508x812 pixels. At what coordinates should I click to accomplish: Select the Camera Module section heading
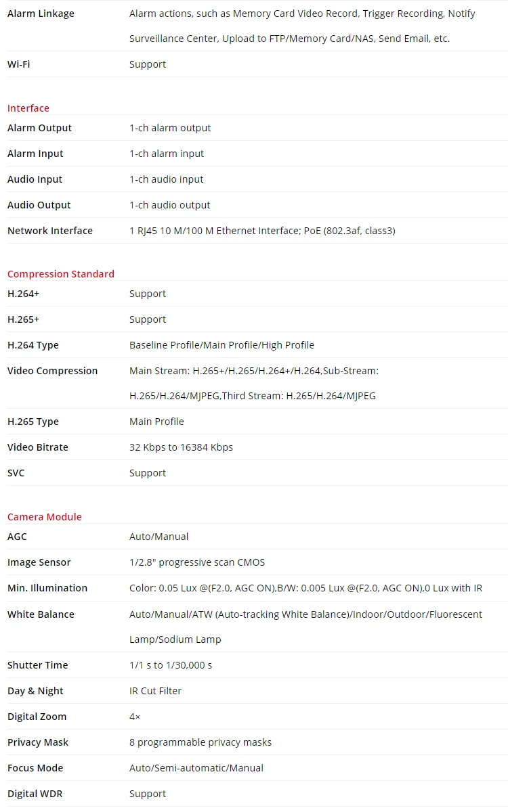[x=45, y=517]
